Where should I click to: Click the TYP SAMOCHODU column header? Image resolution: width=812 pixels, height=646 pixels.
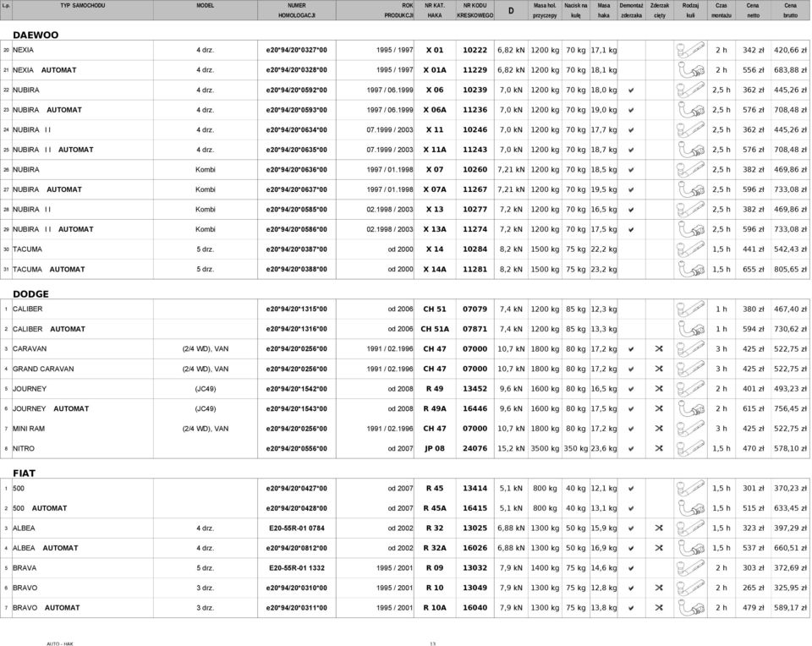click(x=82, y=6)
